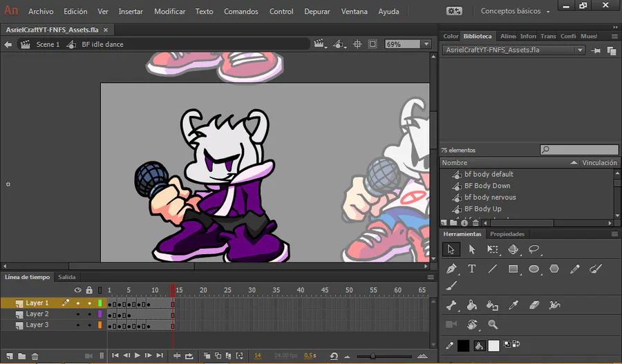Click the swap stroke and fill colors icon

coord(516,344)
